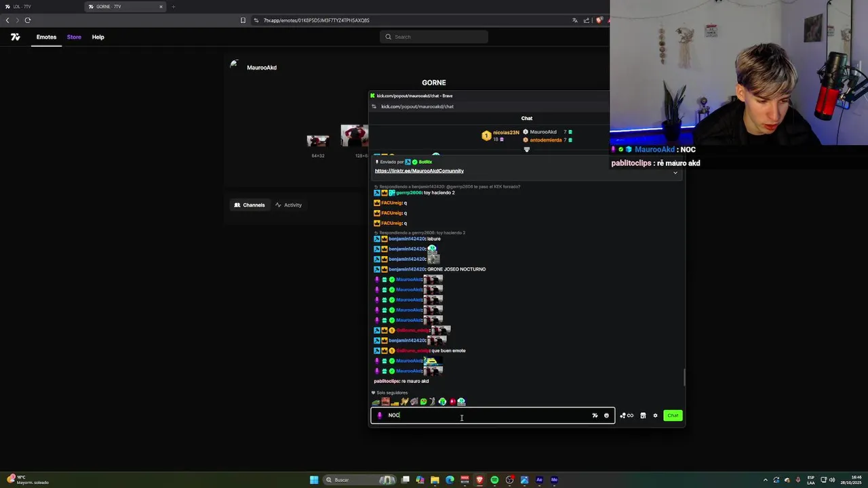Open volume control in the system tray
Image resolution: width=868 pixels, height=488 pixels.
(x=831, y=480)
